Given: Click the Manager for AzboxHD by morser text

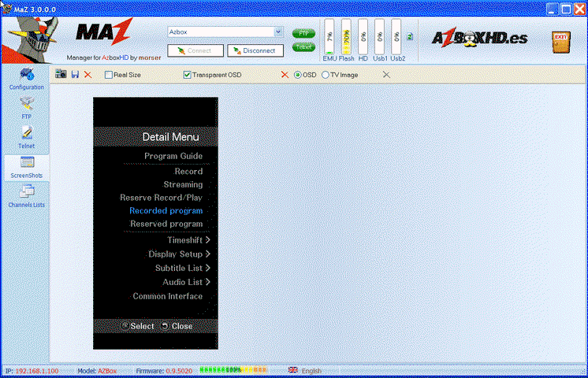Looking at the screenshot, I should click(114, 57).
